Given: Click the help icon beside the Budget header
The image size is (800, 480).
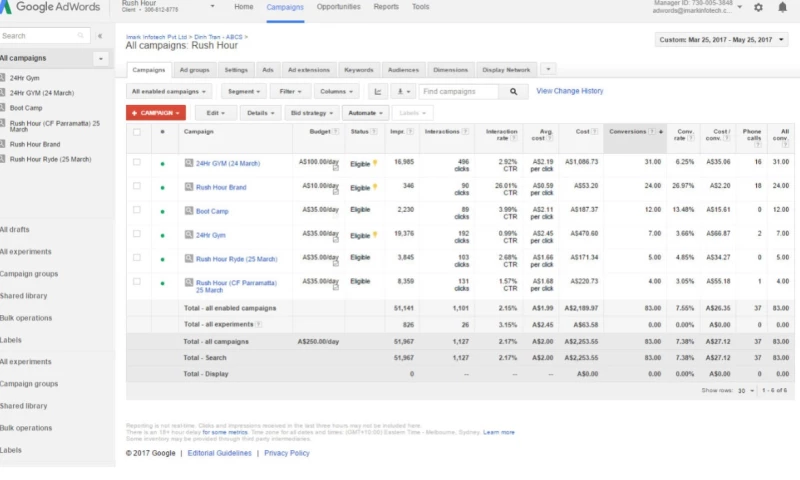Looking at the screenshot, I should [335, 133].
